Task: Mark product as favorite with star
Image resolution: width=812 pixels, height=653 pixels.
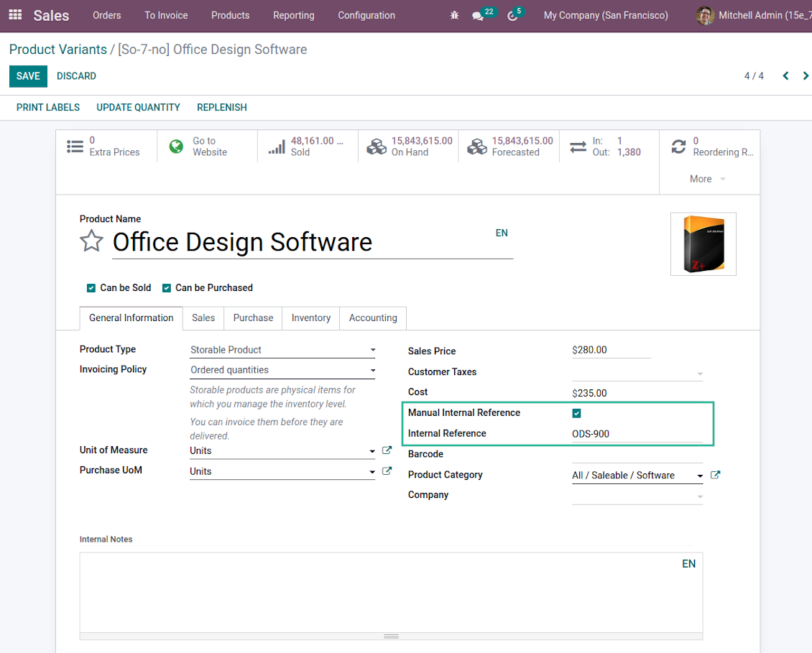Action: click(x=91, y=241)
